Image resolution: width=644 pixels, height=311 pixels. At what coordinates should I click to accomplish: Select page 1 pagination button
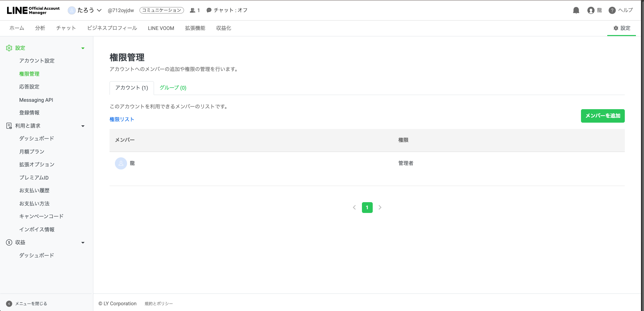pyautogui.click(x=367, y=208)
